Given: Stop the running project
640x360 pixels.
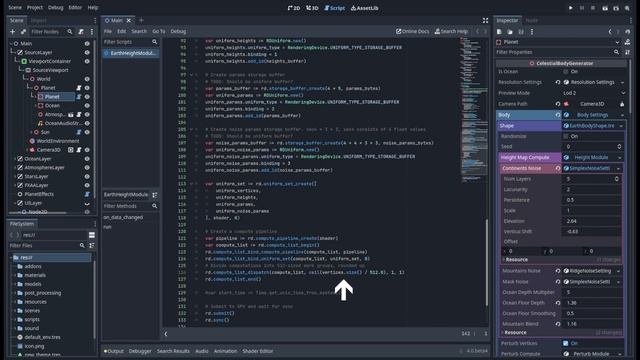Looking at the screenshot, I should click(593, 8).
